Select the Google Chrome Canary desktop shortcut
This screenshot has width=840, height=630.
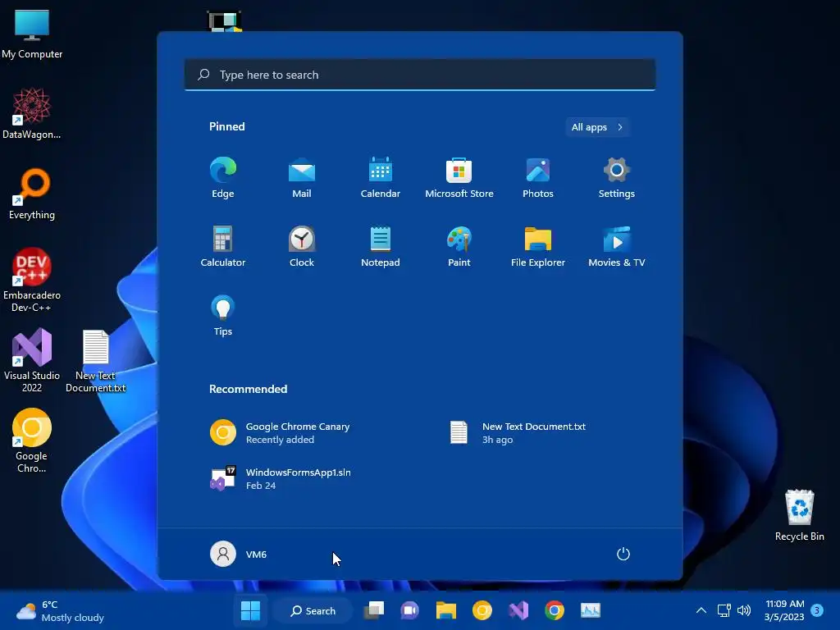click(x=32, y=441)
